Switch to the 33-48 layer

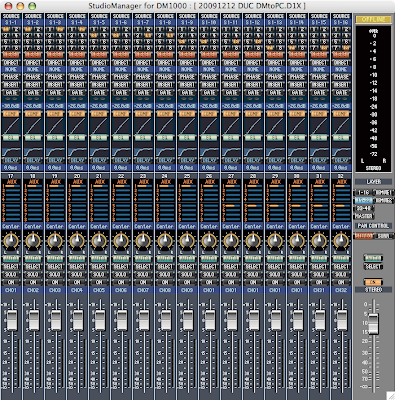coord(363,208)
